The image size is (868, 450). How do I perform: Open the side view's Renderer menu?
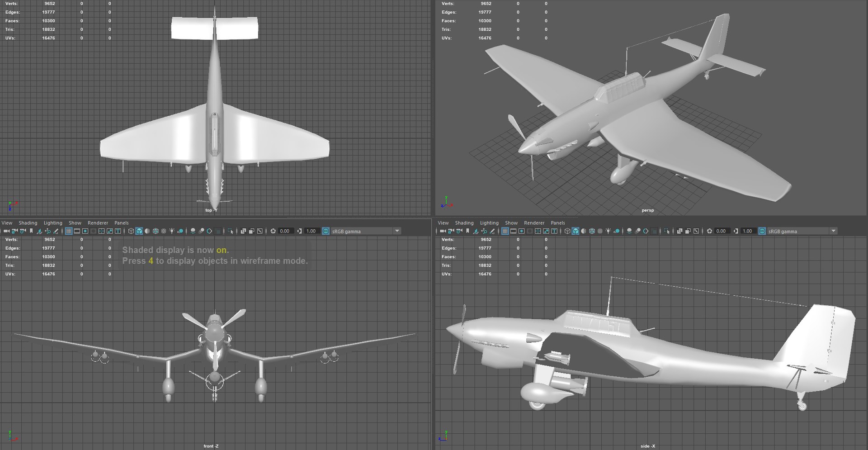pyautogui.click(x=534, y=223)
